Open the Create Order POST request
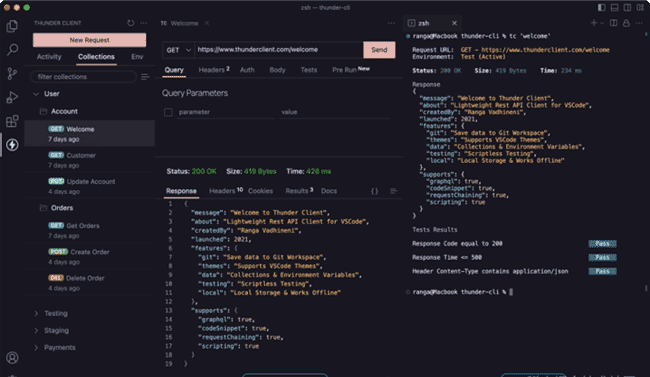Viewport: 650px width, 377px height. click(90, 257)
